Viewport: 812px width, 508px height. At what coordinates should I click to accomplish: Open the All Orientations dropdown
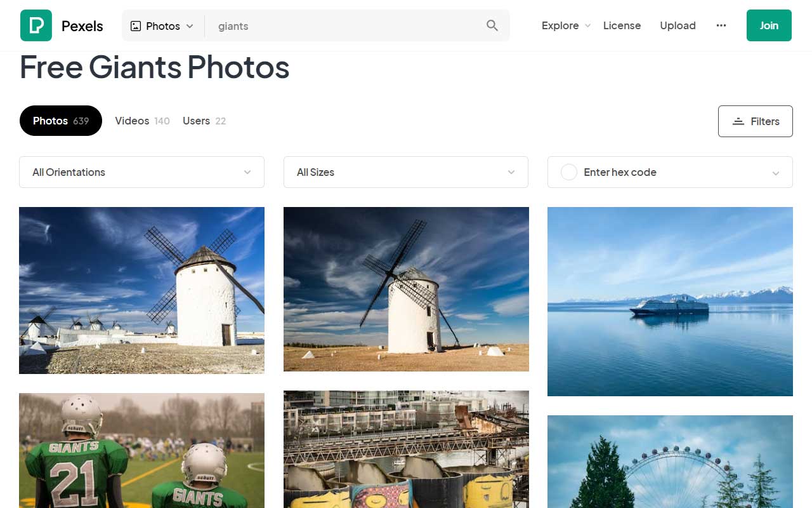click(x=141, y=172)
